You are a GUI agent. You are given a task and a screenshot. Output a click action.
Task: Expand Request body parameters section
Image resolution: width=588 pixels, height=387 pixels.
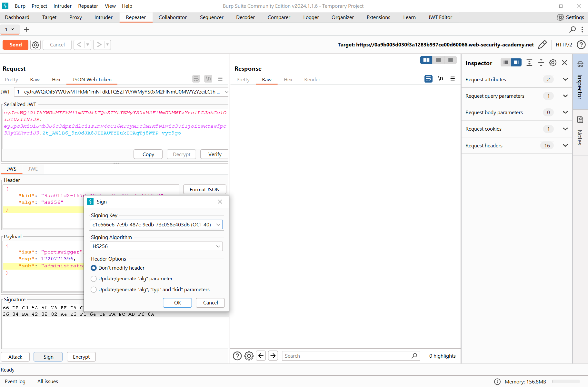[565, 112]
